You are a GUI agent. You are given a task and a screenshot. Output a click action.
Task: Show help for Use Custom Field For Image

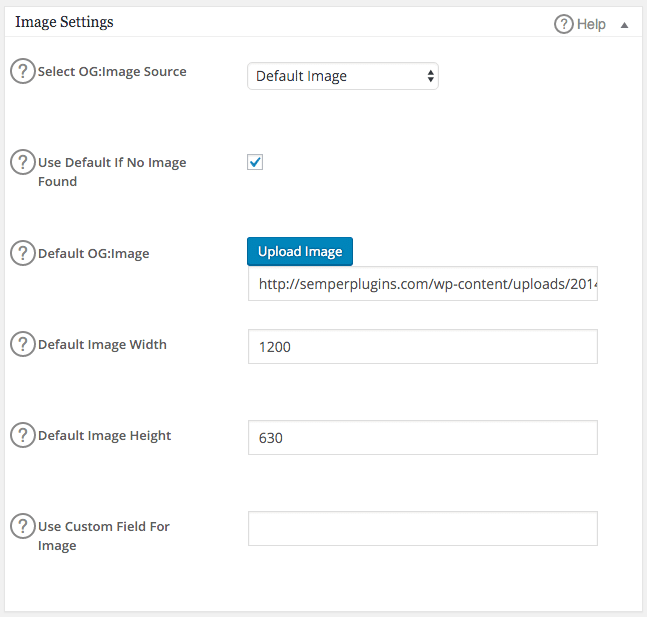[x=23, y=526]
